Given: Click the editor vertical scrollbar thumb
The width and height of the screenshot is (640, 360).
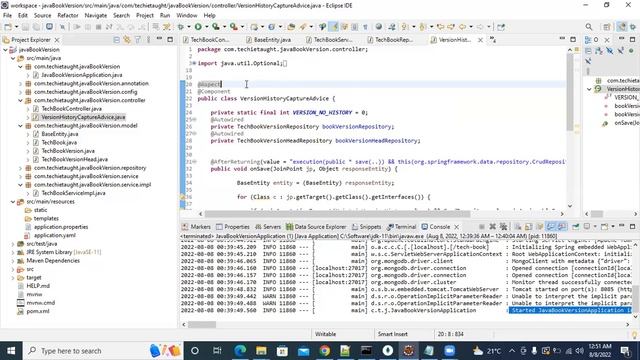Looking at the screenshot, I should click(570, 92).
